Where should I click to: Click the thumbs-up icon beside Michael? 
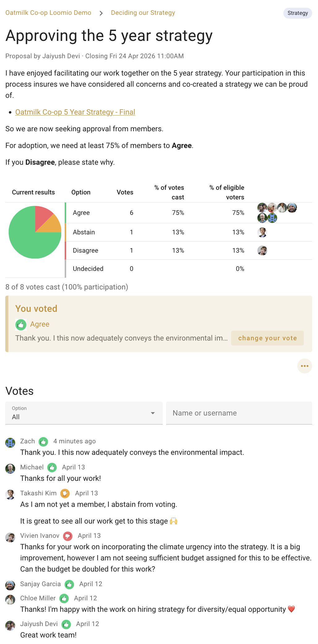pos(52,467)
